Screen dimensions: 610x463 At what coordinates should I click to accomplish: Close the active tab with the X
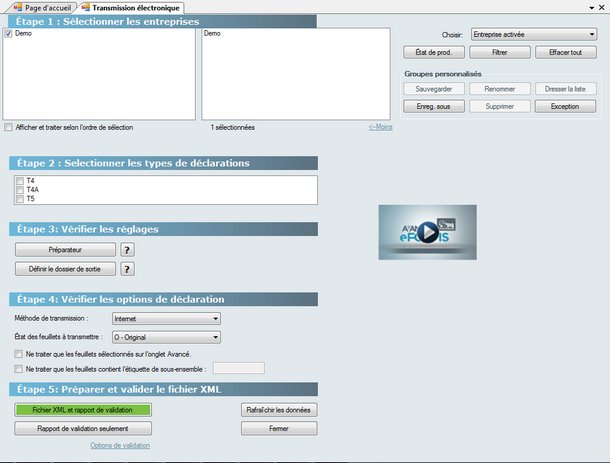tap(601, 7)
